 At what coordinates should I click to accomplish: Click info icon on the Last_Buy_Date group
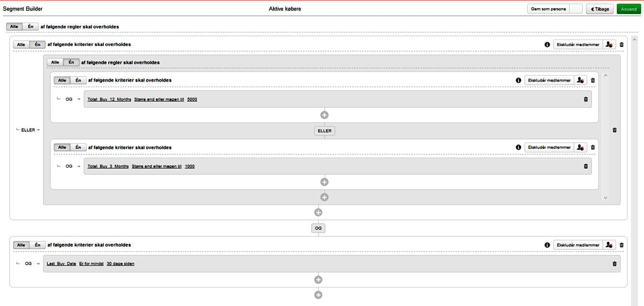pos(547,245)
